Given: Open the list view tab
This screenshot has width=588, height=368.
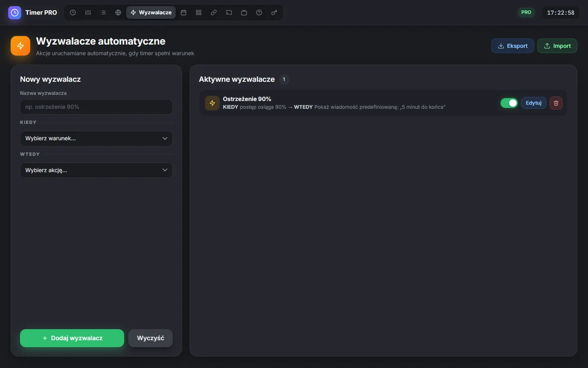Looking at the screenshot, I should 103,13.
